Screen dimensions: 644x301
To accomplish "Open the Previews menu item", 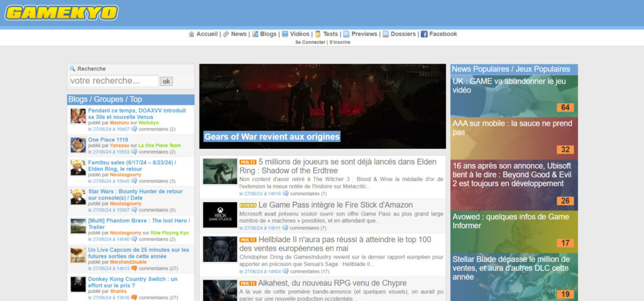I will tap(364, 34).
